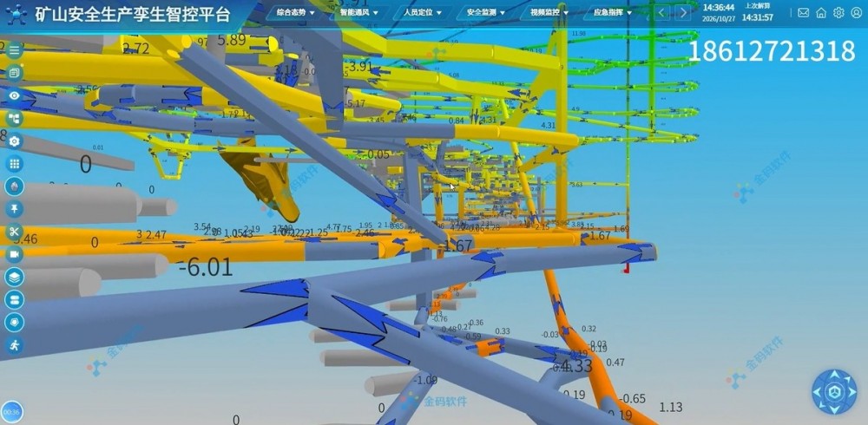The image size is (868, 425).
Task: Click the previous arrow button in top bar
Action: 662,13
